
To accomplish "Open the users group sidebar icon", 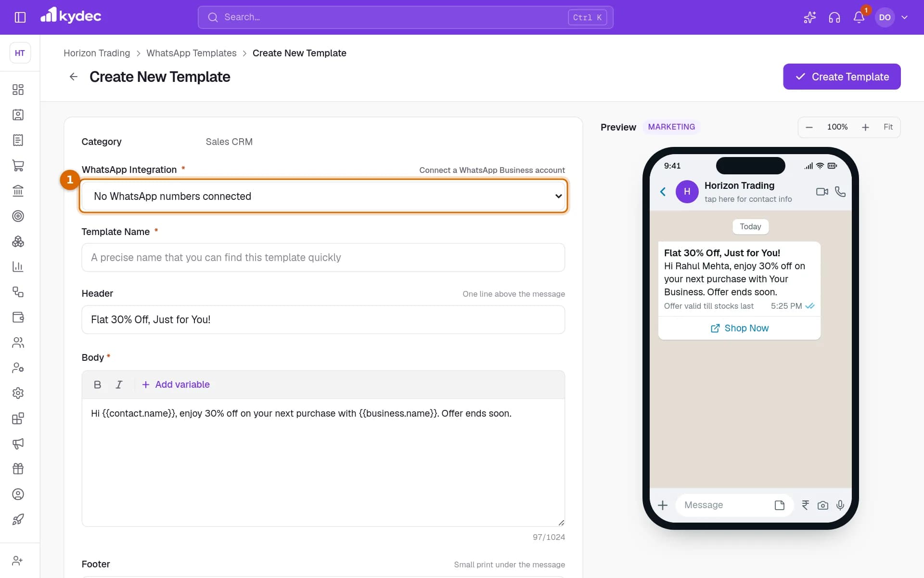I will coord(18,342).
